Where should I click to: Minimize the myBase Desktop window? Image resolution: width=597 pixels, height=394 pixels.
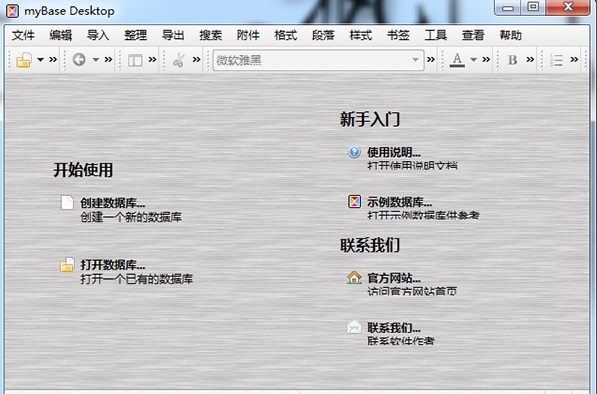[x=508, y=7]
